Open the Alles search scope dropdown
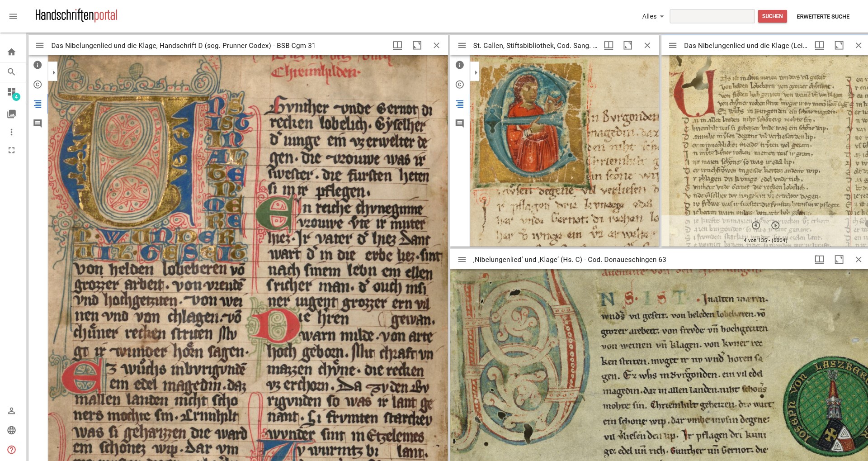Screen dimensions: 868x461 click(x=653, y=16)
